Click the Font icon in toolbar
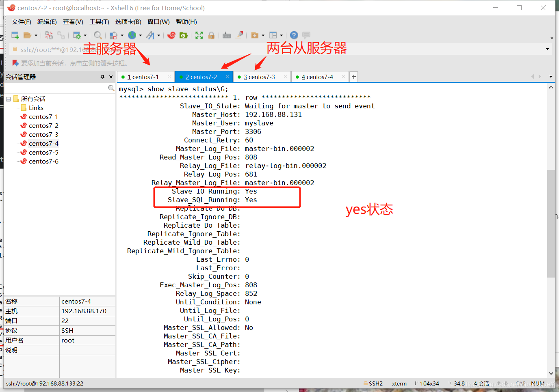 click(150, 35)
